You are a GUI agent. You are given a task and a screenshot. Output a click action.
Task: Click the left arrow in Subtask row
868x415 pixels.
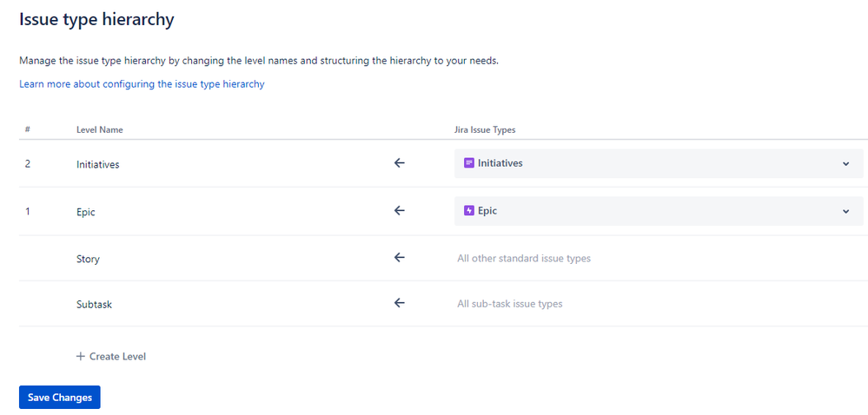(400, 303)
